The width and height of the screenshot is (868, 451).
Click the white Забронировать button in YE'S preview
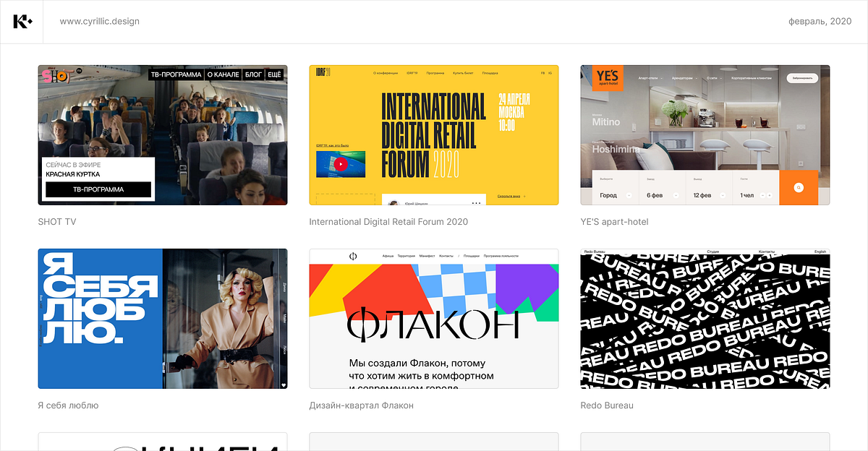802,78
